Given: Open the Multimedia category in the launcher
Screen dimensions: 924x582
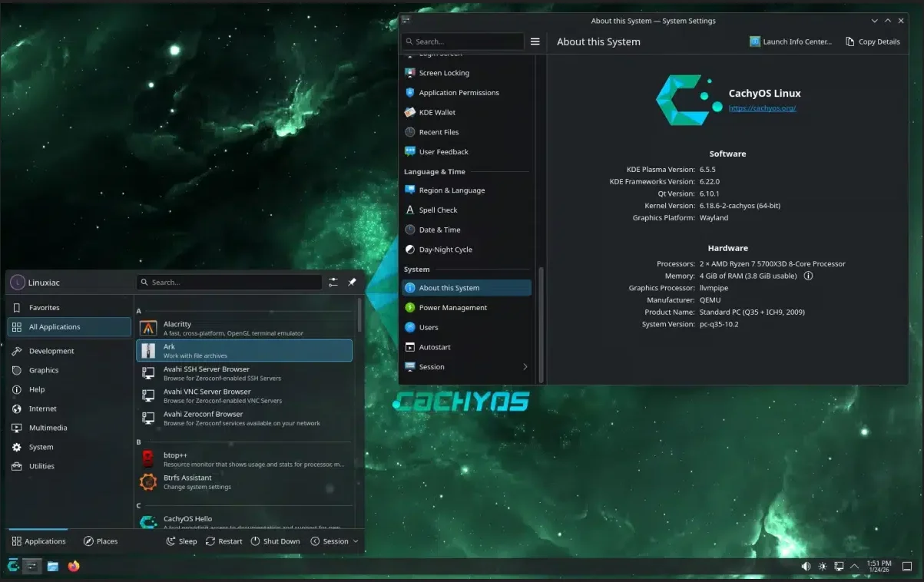Looking at the screenshot, I should pos(69,428).
